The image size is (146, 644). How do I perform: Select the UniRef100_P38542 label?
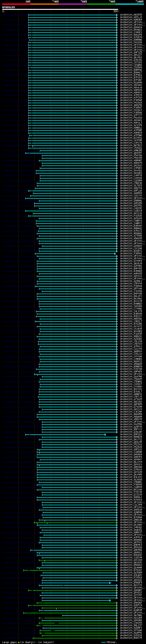(131, 253)
